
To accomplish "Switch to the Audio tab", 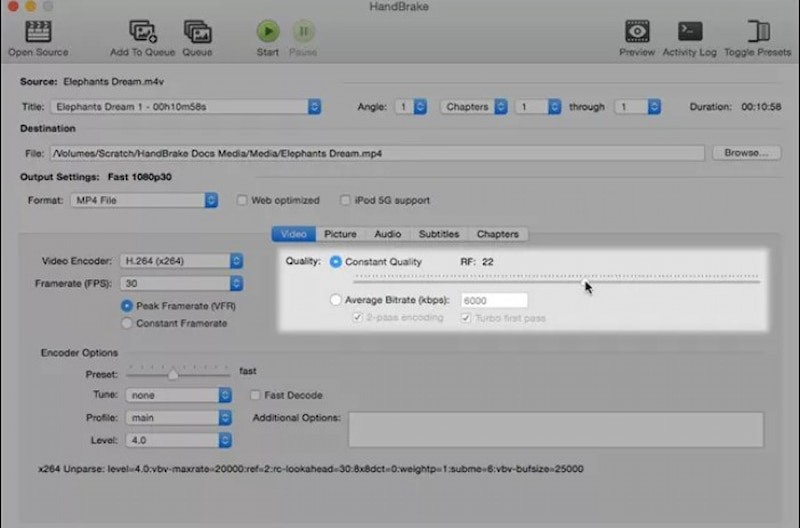I will click(388, 234).
